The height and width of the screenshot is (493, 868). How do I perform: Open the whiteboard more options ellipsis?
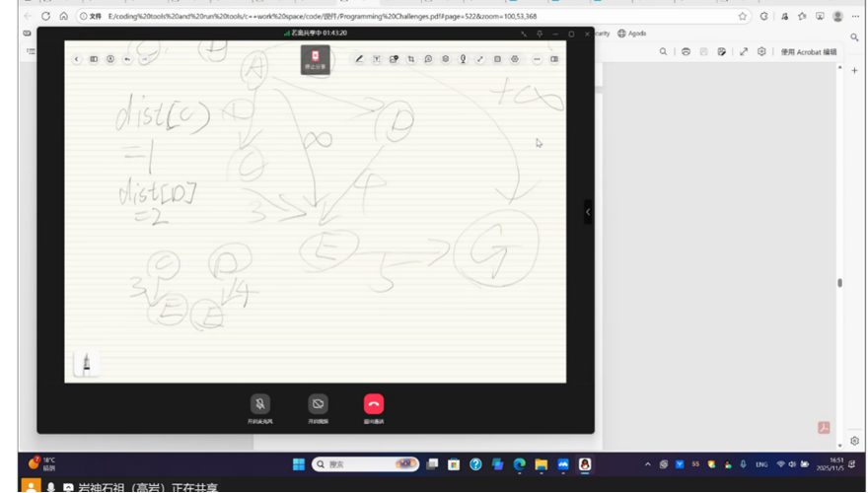point(537,59)
